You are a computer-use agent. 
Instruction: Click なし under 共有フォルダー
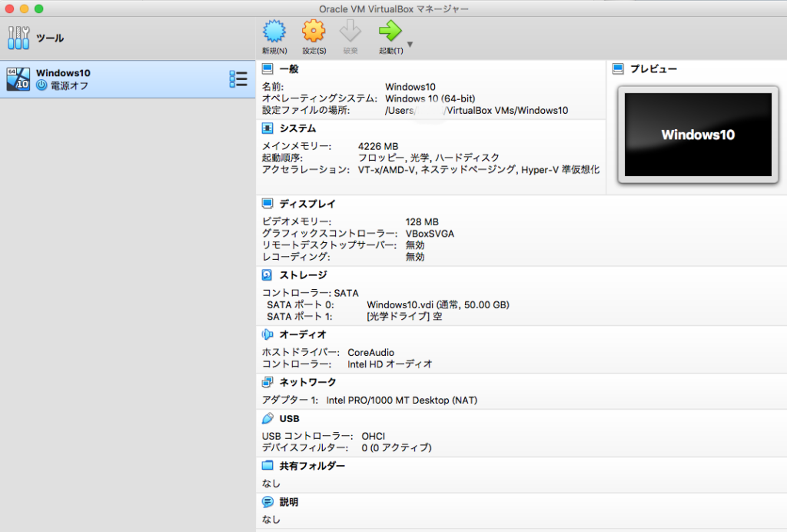click(x=271, y=484)
